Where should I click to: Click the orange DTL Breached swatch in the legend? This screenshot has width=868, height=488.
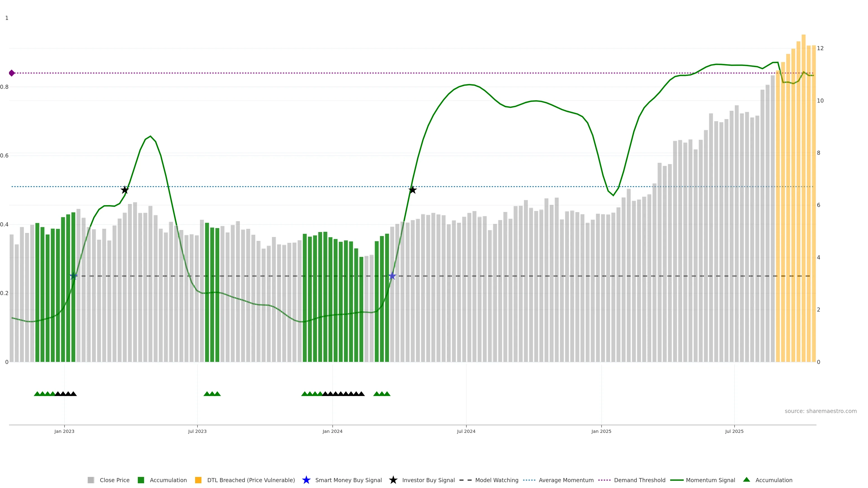[x=198, y=480]
